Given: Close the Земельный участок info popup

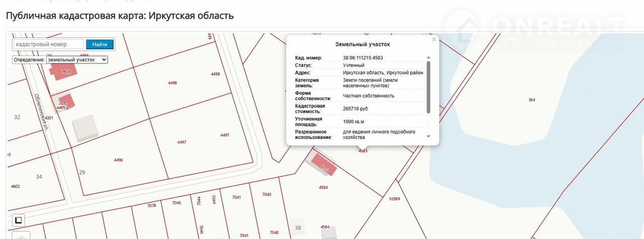Looking at the screenshot, I should pyautogui.click(x=434, y=39).
